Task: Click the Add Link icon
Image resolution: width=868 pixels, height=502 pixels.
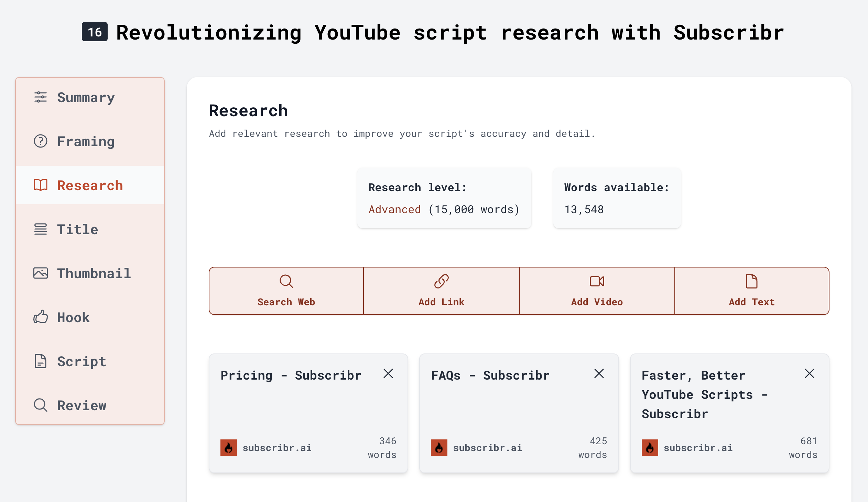Action: click(x=442, y=281)
